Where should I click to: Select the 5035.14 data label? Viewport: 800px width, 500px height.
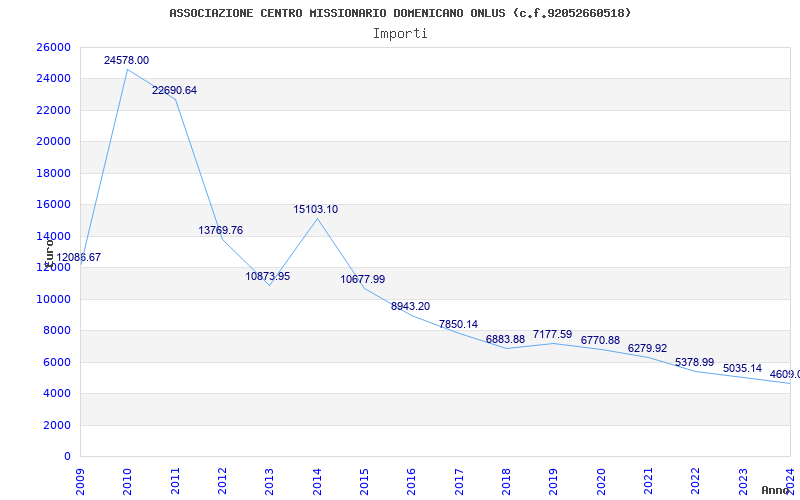pos(742,368)
